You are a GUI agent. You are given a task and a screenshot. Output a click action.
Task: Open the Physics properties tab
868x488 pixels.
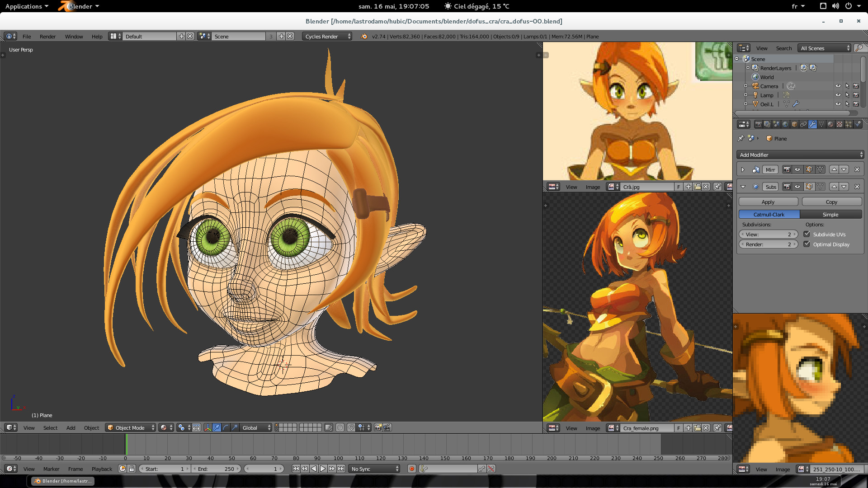(858, 124)
